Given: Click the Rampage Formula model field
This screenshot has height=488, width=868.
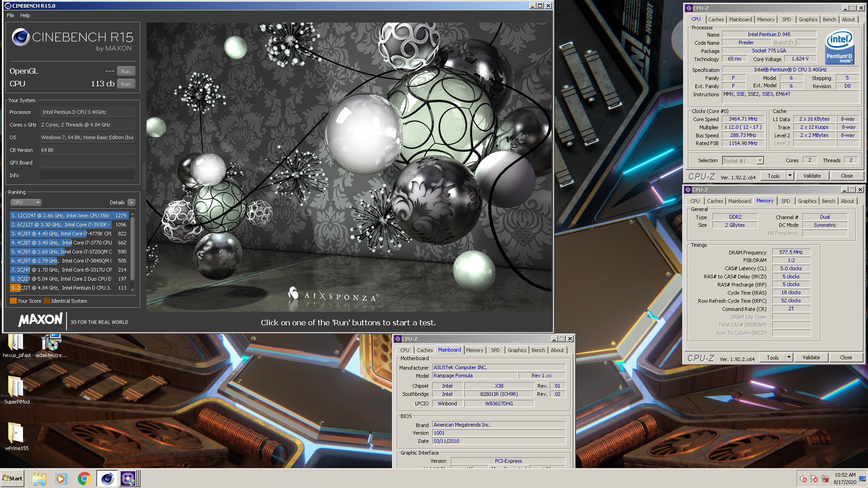Looking at the screenshot, I should point(474,376).
